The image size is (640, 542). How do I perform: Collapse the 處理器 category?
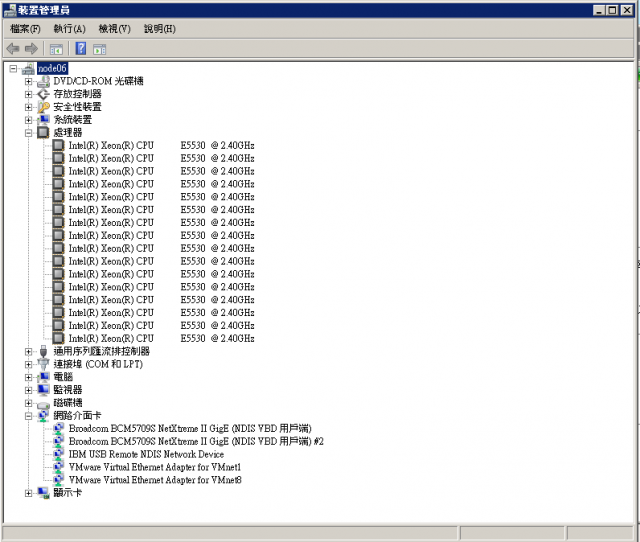point(28,133)
